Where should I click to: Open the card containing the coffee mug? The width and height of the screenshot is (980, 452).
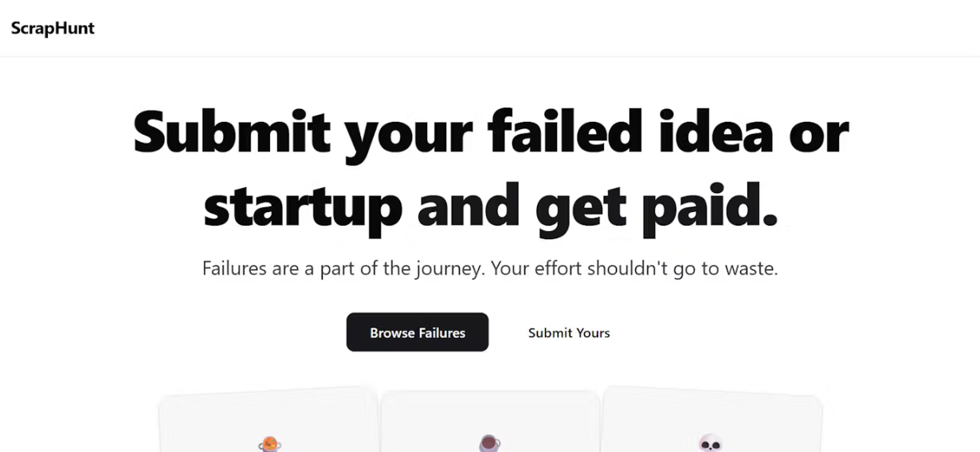click(x=490, y=421)
